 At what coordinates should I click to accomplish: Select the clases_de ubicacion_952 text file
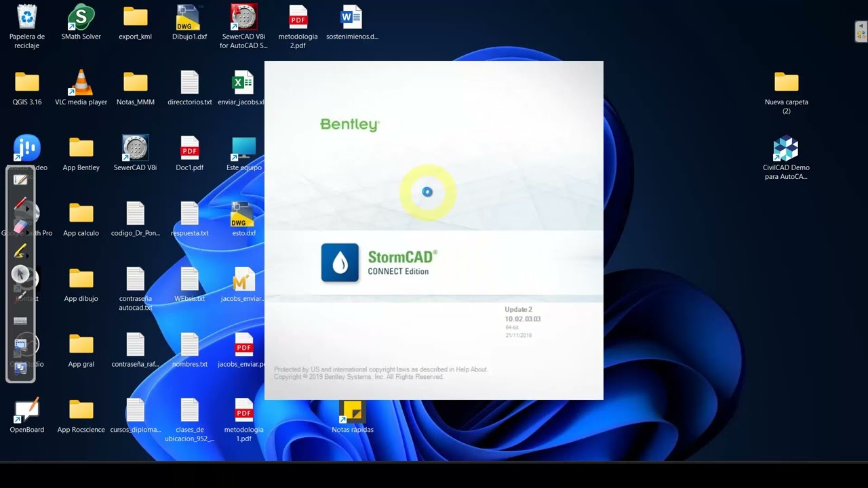click(190, 420)
